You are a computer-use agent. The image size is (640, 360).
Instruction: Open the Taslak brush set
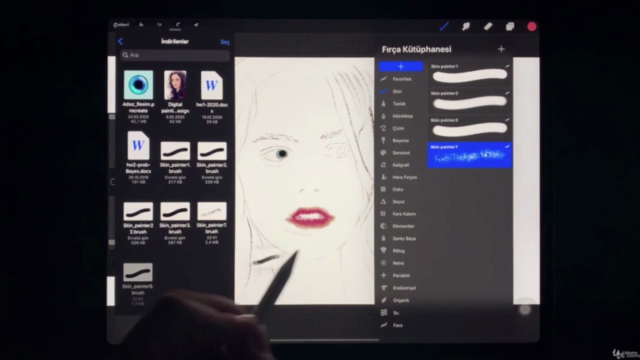[401, 104]
